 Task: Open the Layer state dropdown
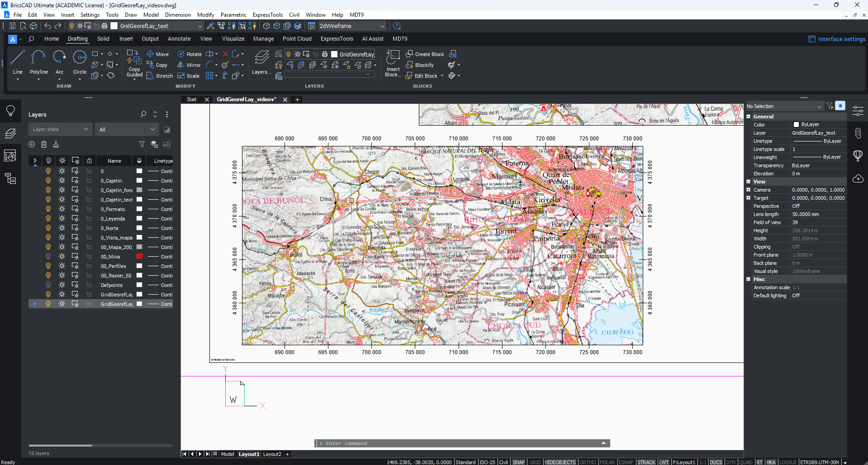click(61, 130)
